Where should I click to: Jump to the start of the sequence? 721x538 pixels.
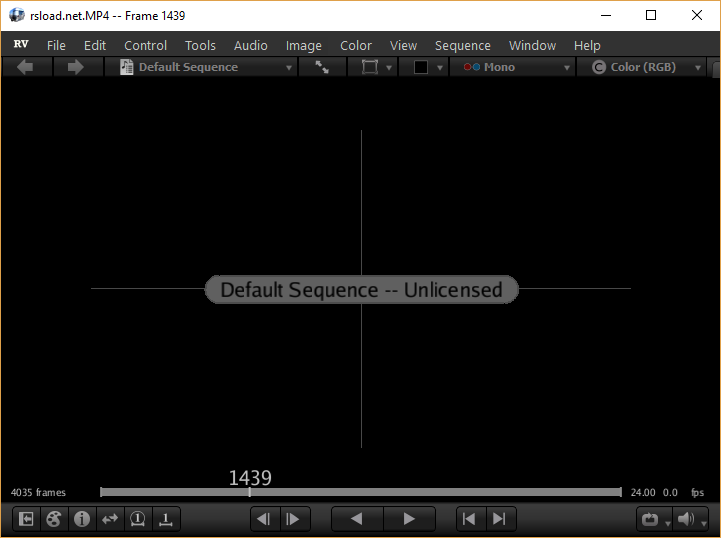(469, 519)
